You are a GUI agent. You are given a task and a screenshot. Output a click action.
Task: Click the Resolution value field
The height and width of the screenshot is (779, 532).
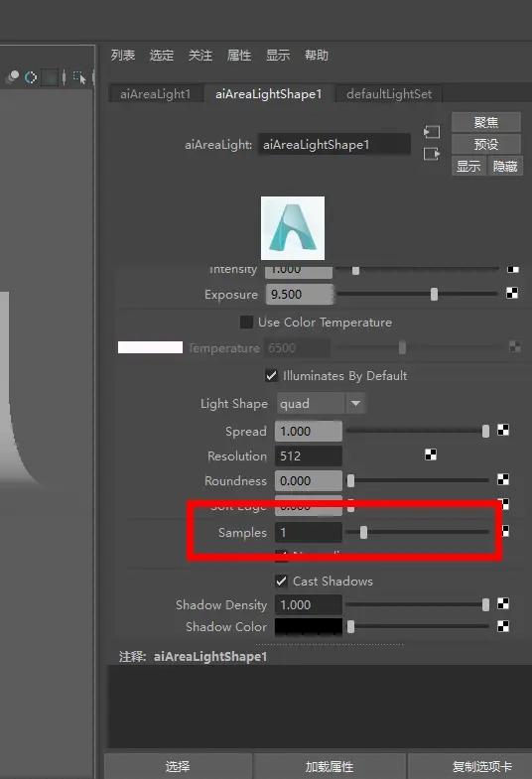(309, 455)
